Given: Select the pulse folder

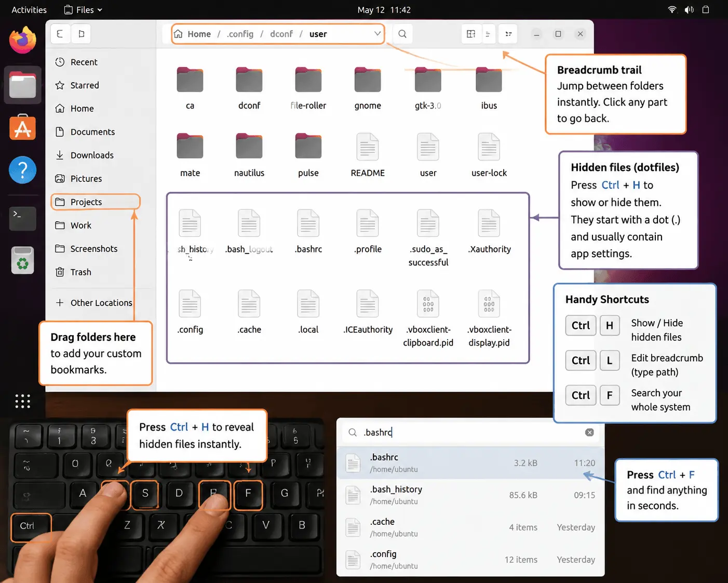Looking at the screenshot, I should (308, 155).
